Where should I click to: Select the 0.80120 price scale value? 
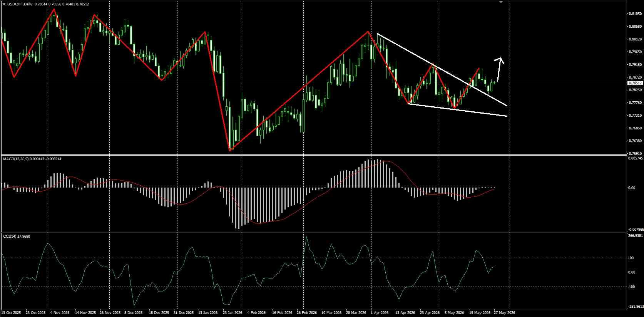(x=635, y=39)
